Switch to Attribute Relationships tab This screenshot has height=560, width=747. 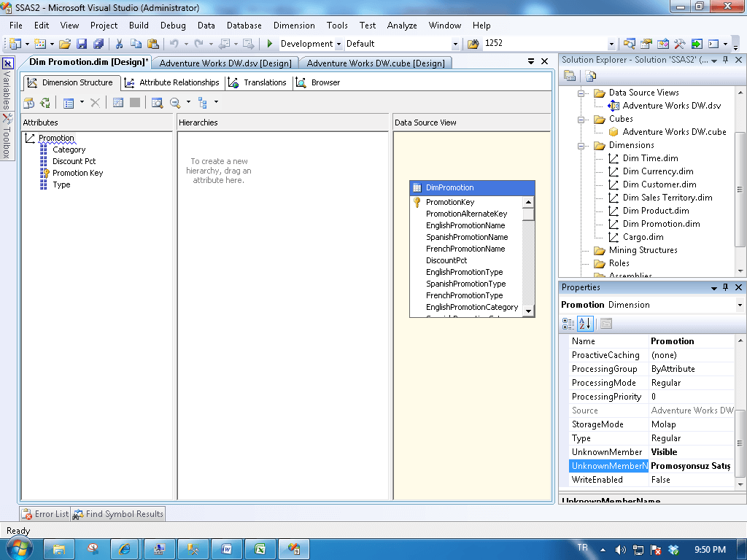click(172, 82)
